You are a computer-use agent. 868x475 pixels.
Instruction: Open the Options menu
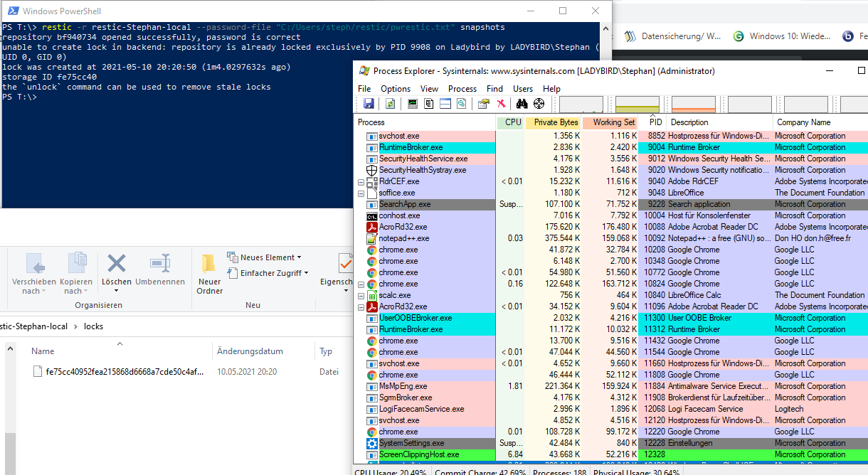pos(396,89)
